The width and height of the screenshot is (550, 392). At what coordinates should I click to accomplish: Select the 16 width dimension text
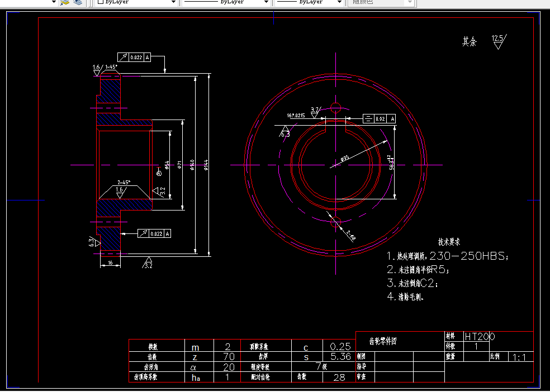pos(110,262)
